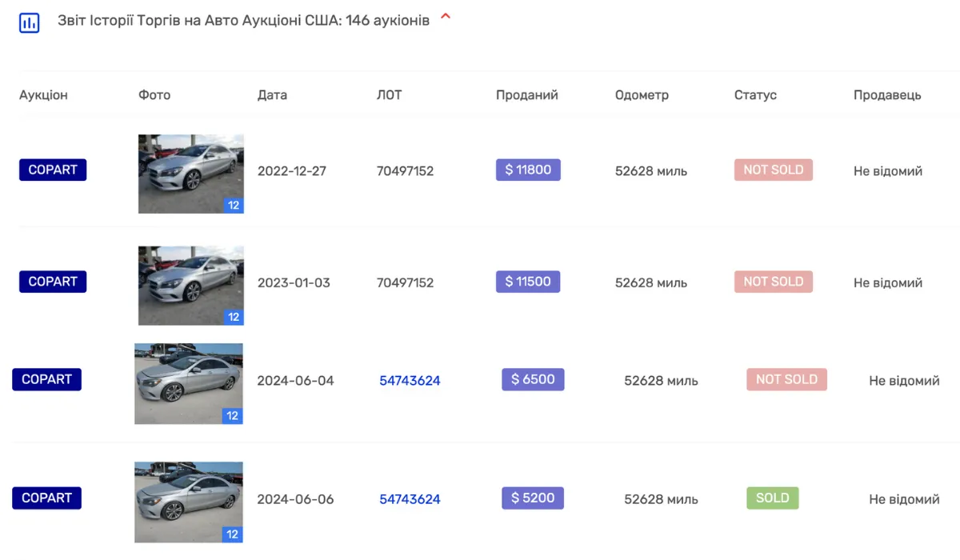This screenshot has width=960, height=560.
Task: Open car photo for 2024-06-04 auction
Action: pos(188,384)
